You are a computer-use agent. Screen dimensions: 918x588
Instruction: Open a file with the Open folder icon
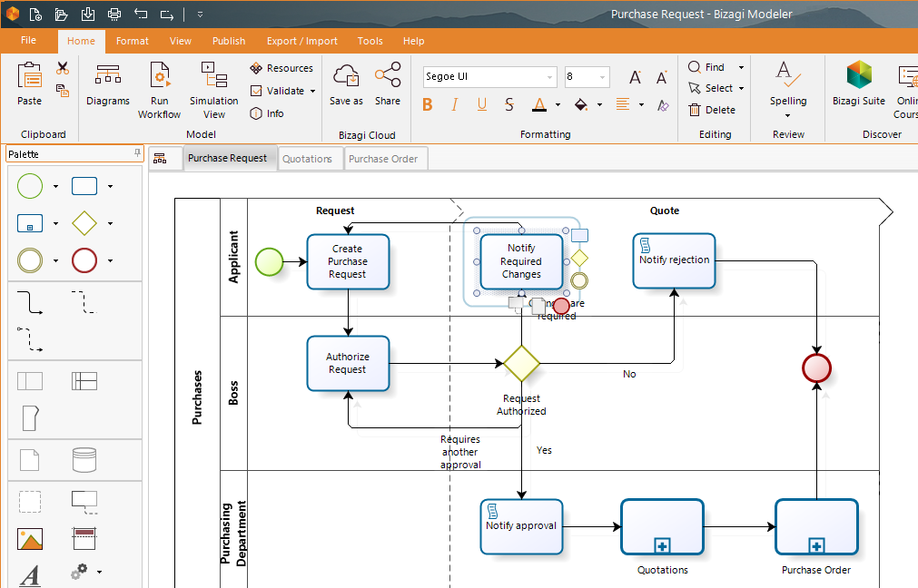[61, 14]
